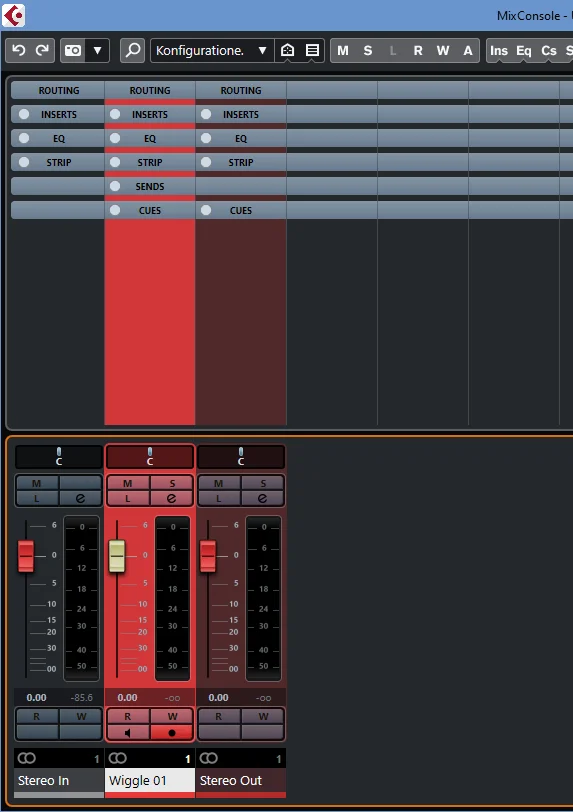This screenshot has width=573, height=812.
Task: Toggle Stereo In EQ bypass
Action: pos(24,138)
